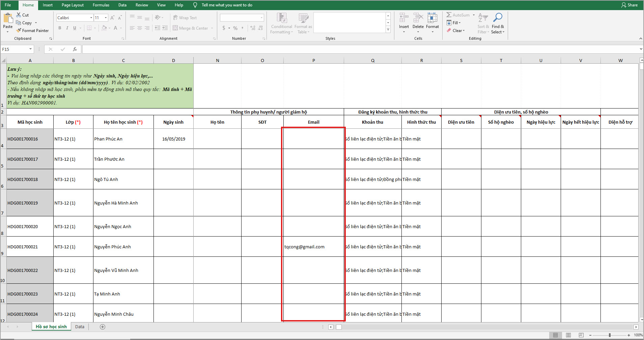Open the Sort & Filter menu
This screenshot has width=644, height=340.
tap(483, 23)
